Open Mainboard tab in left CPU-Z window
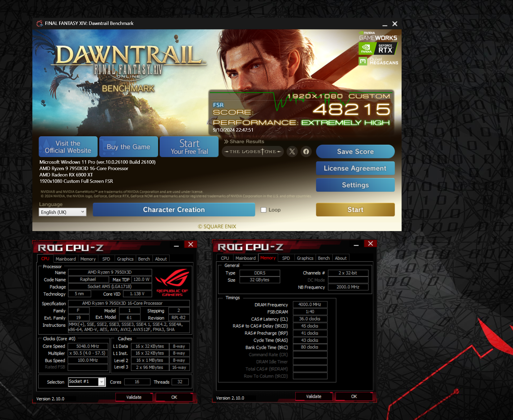The height and width of the screenshot is (420, 513). tap(66, 259)
